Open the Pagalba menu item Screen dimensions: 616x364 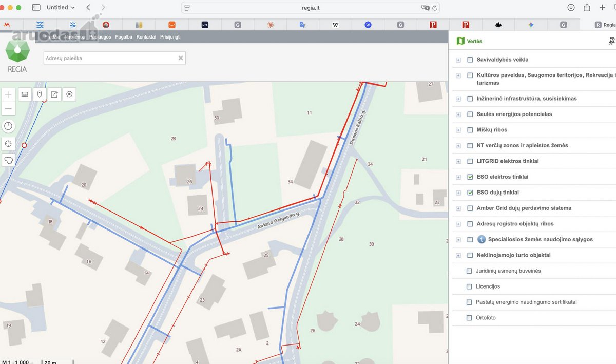[124, 37]
